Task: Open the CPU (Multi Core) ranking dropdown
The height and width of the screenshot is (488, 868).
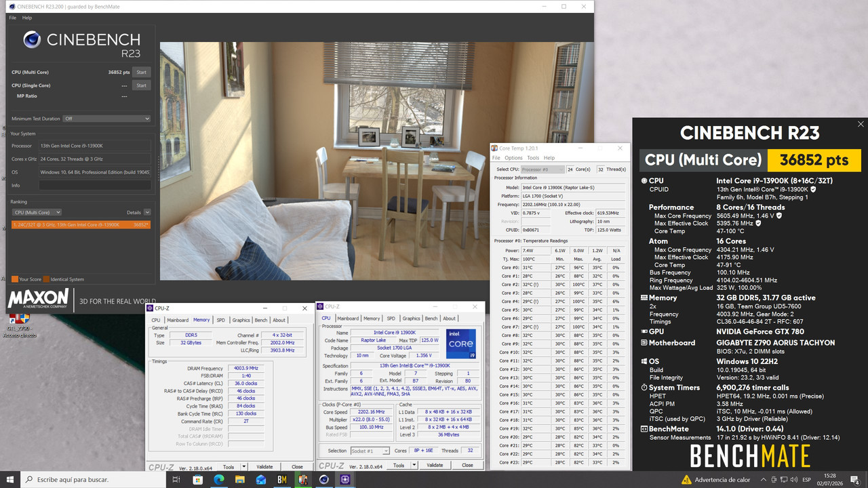Action: pos(37,212)
